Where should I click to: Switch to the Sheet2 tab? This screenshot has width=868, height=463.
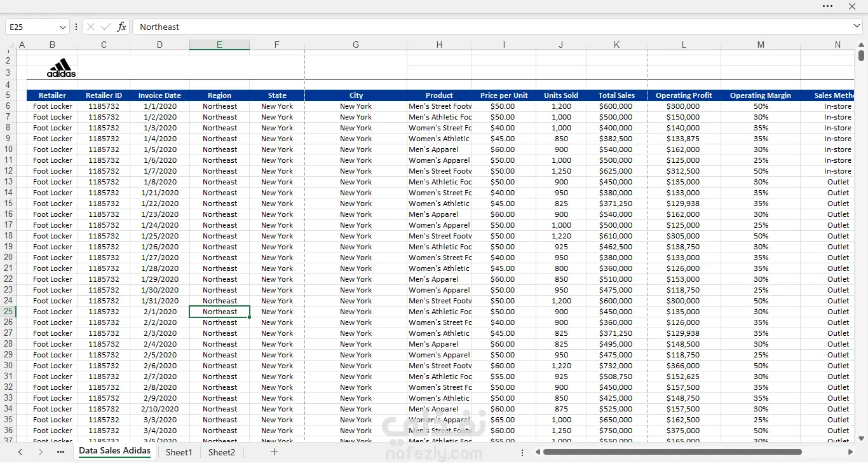click(x=222, y=452)
